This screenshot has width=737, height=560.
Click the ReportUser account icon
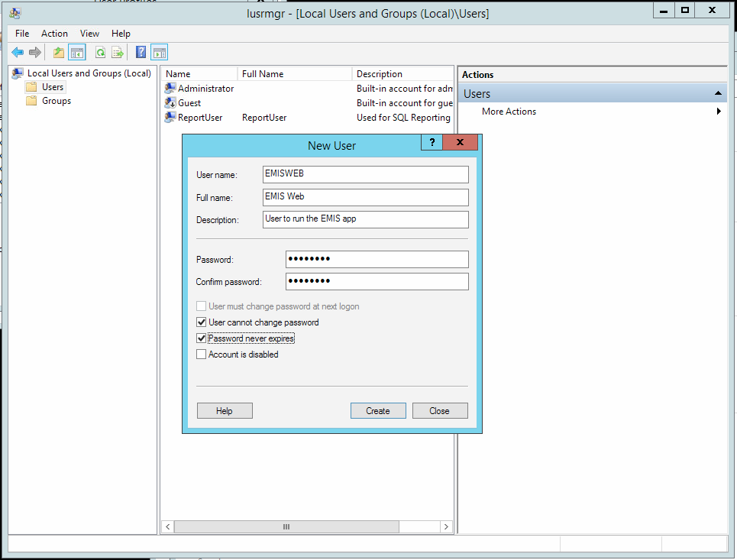click(x=170, y=118)
